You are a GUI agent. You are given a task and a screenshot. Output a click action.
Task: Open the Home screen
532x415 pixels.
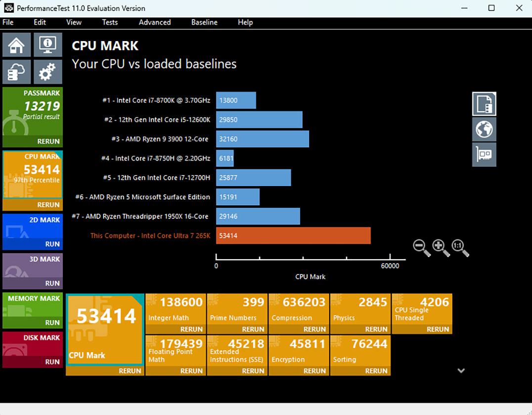tap(16, 45)
